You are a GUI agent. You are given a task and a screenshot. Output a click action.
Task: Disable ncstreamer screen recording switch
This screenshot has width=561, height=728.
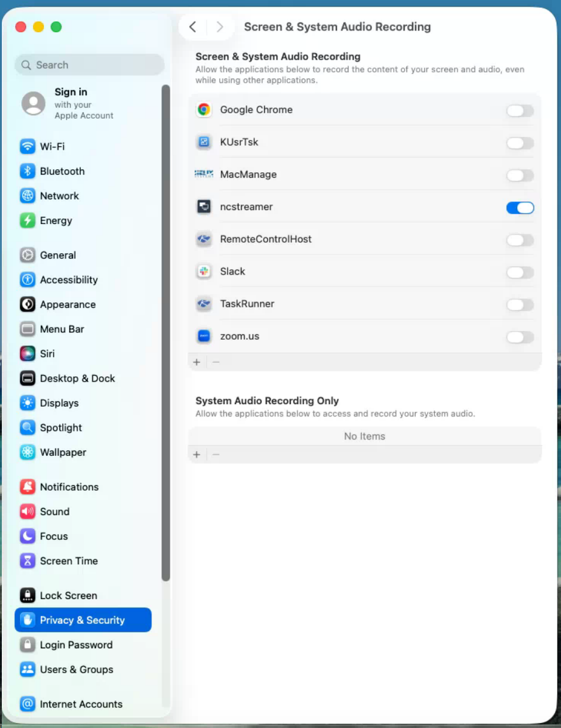click(x=520, y=208)
